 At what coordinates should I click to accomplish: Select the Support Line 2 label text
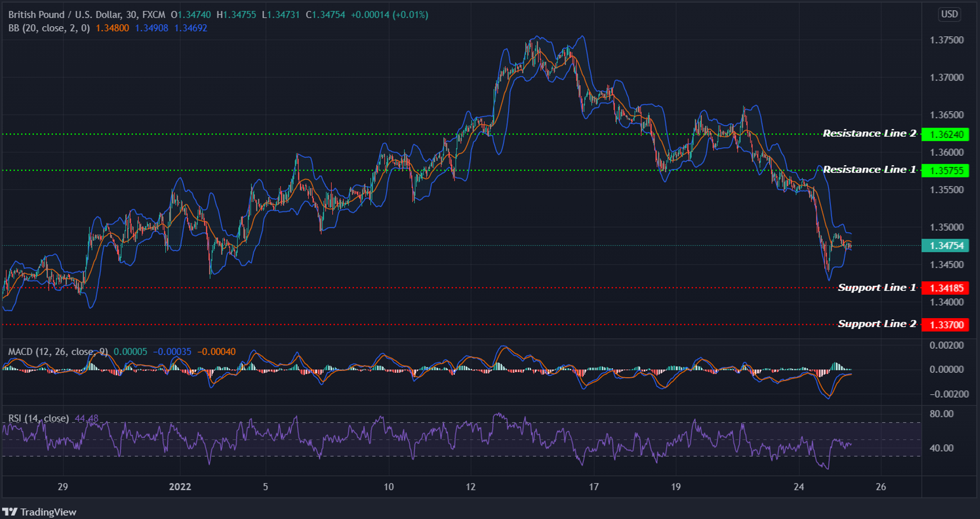click(876, 323)
